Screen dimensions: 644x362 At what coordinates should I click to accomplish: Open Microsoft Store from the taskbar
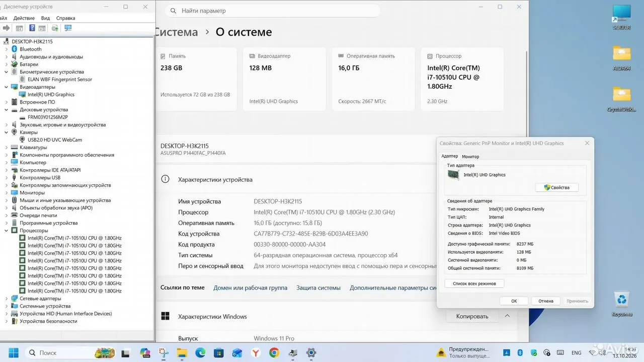click(218, 352)
